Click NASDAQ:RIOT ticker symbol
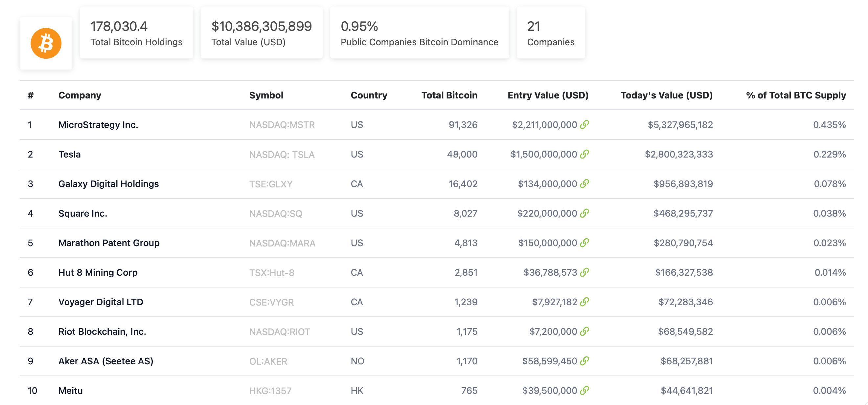This screenshot has width=868, height=405. pos(279,332)
